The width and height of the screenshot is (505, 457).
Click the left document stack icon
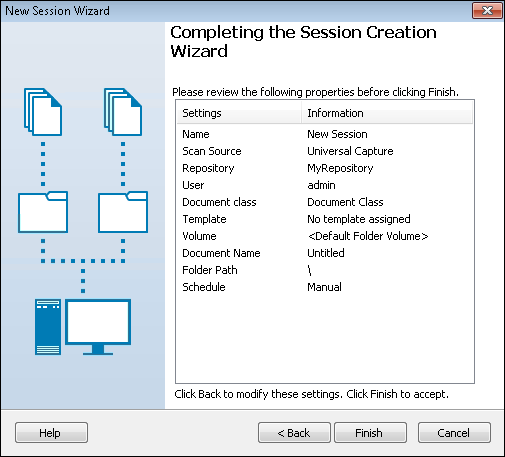pos(43,112)
